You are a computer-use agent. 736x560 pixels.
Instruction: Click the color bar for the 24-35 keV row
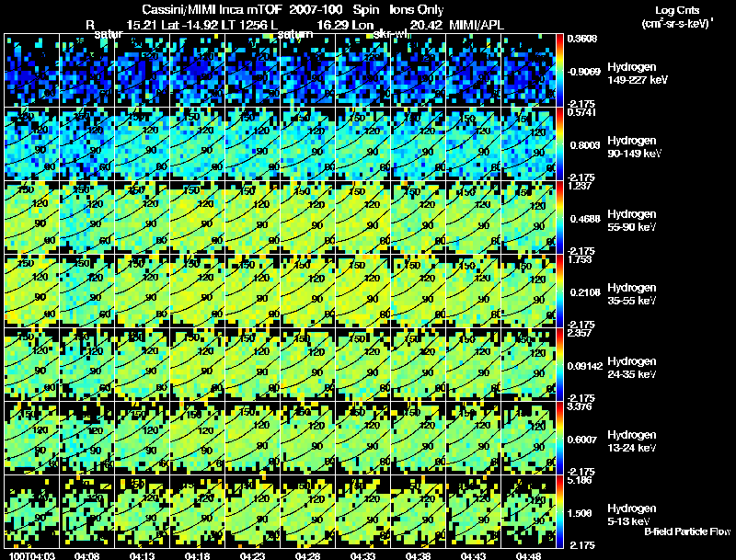point(559,365)
